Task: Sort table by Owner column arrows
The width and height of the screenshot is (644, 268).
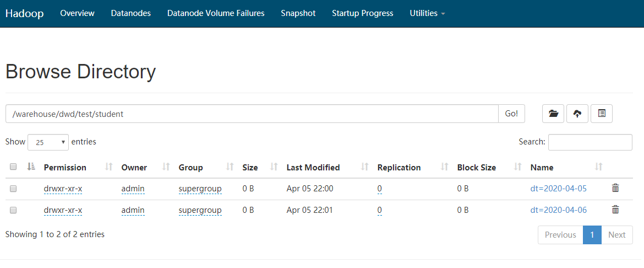Action: (166, 167)
